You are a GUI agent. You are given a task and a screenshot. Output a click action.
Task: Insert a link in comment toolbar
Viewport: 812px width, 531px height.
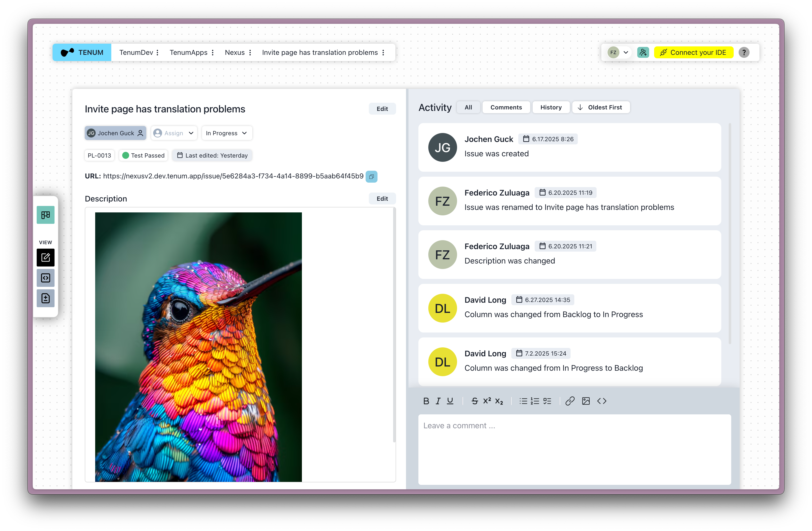point(570,401)
